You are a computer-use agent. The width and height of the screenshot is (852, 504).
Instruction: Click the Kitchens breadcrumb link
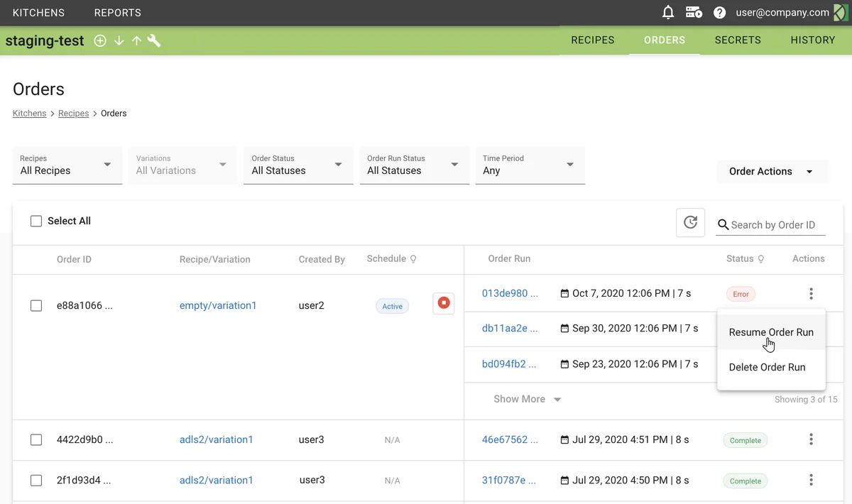[30, 114]
